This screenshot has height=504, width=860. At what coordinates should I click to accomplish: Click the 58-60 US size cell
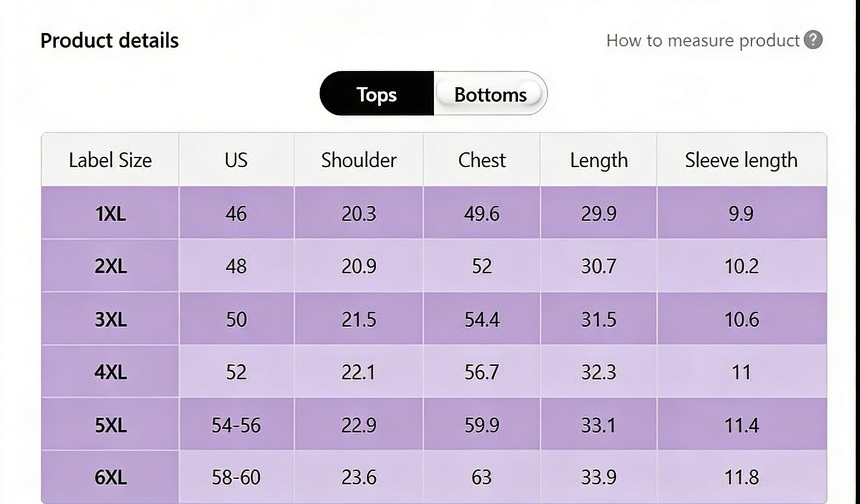point(236,477)
